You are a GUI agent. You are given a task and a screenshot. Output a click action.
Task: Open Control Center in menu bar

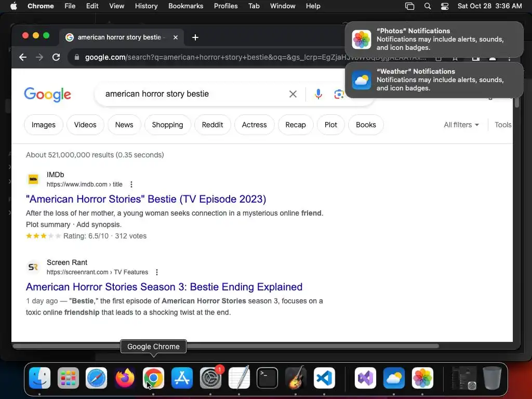pyautogui.click(x=445, y=6)
